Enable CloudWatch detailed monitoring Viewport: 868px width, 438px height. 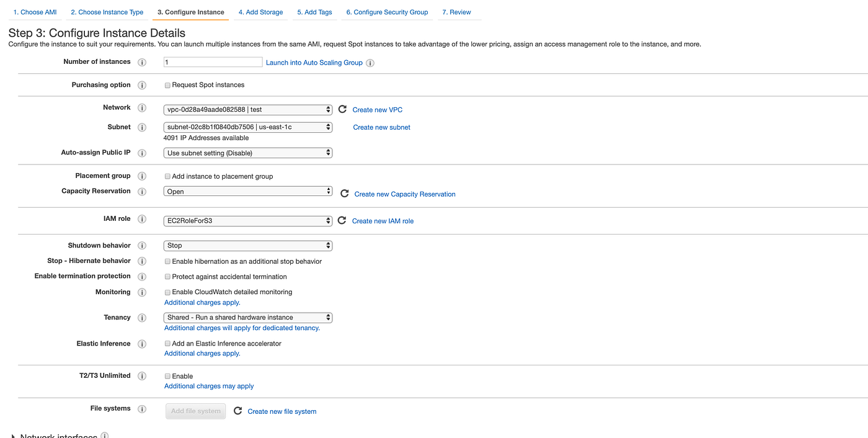coord(167,292)
